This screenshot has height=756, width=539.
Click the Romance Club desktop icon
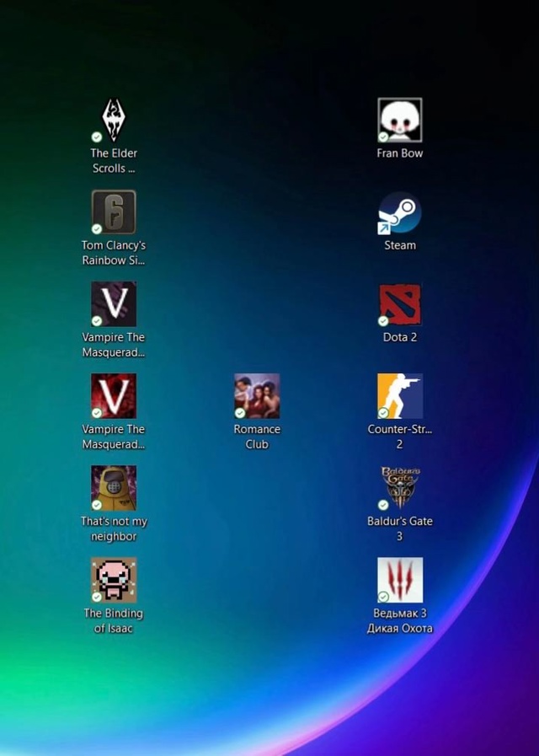(257, 396)
